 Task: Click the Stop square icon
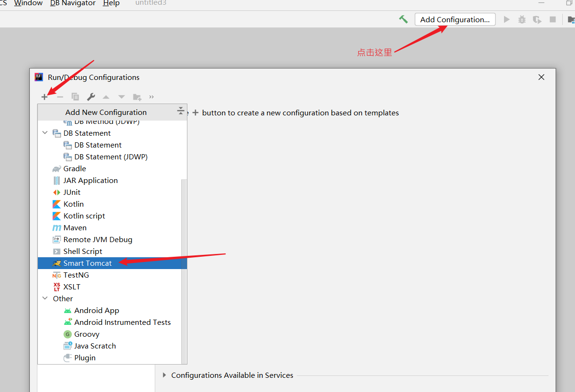click(552, 19)
